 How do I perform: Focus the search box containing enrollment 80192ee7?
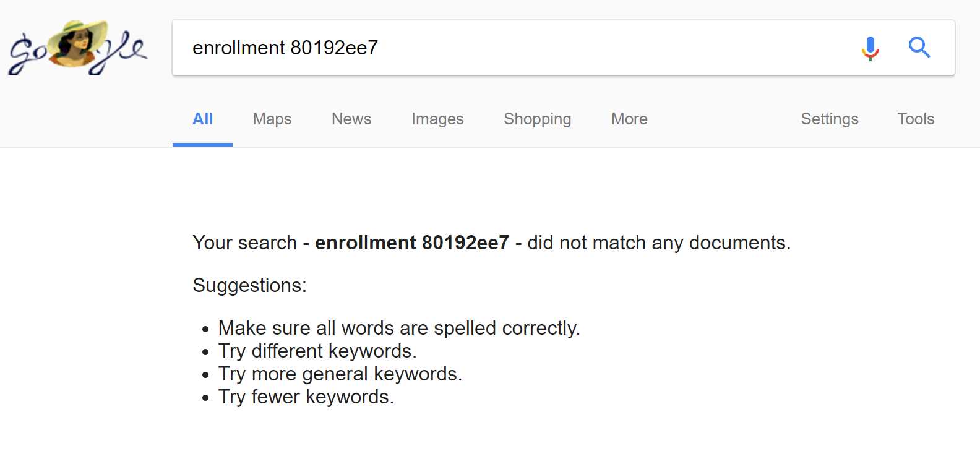coord(514,48)
